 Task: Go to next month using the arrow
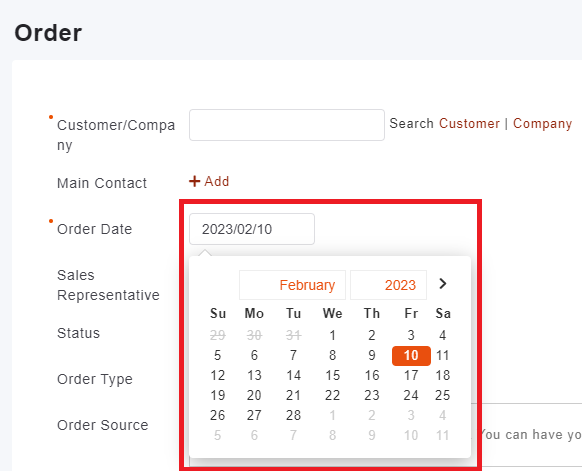pos(442,284)
